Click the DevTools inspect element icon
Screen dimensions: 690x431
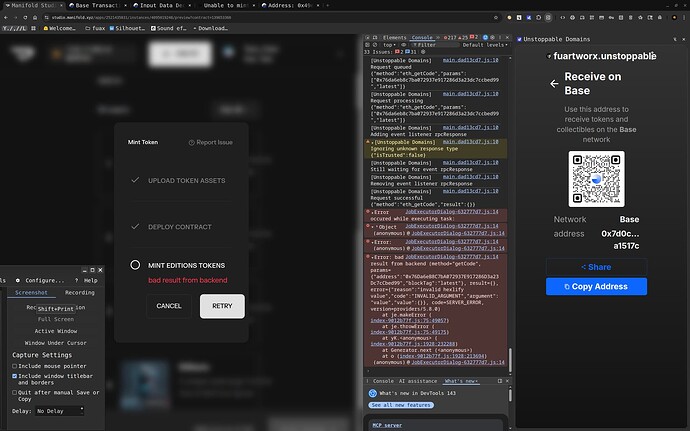(367, 38)
